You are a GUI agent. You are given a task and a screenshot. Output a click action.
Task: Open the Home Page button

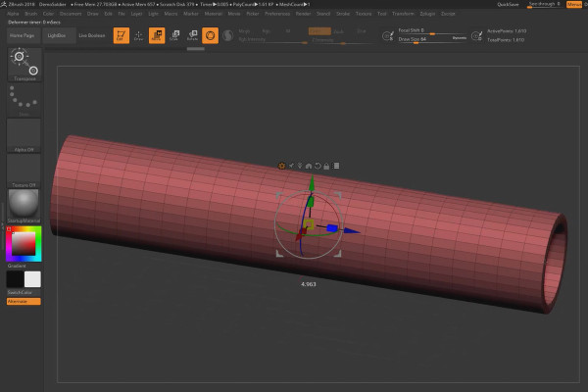tap(23, 35)
